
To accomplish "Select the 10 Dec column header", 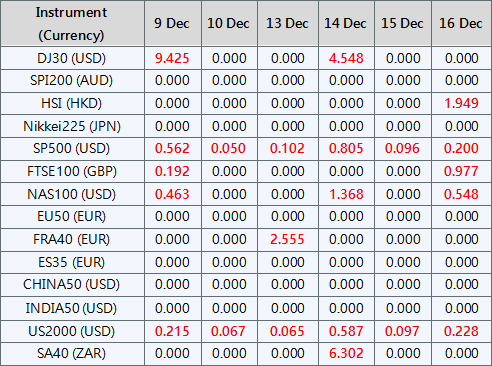I will (x=229, y=23).
